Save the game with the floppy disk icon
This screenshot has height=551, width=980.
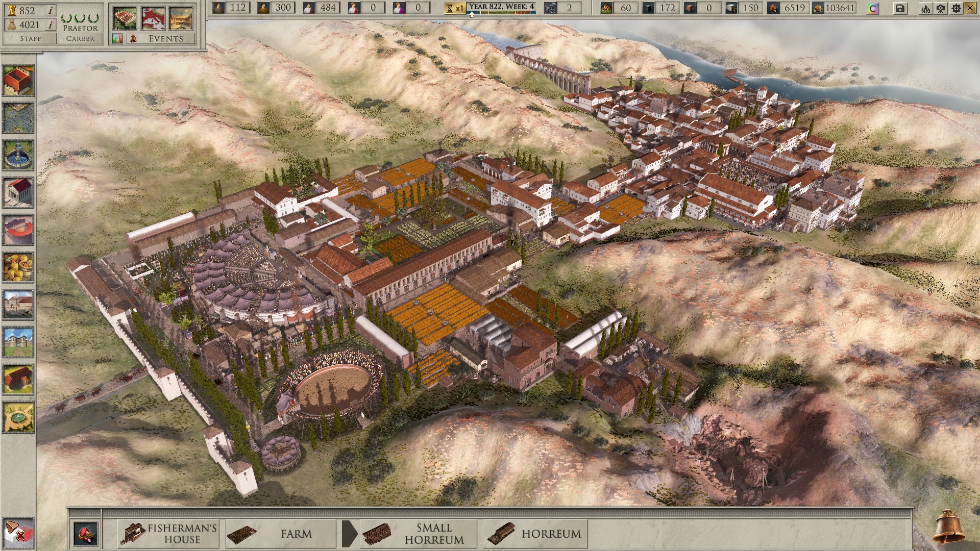pos(900,8)
